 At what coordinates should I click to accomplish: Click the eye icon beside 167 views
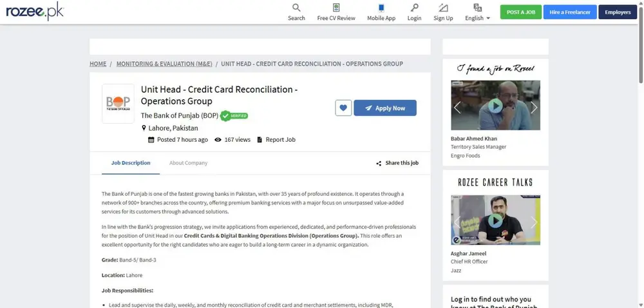click(218, 140)
